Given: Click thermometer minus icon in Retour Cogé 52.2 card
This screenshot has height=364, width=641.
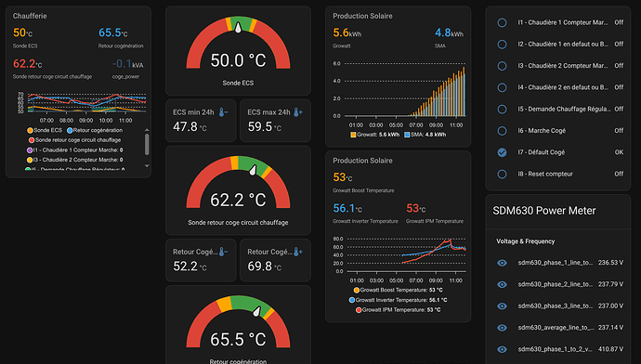Looking at the screenshot, I should (x=223, y=252).
